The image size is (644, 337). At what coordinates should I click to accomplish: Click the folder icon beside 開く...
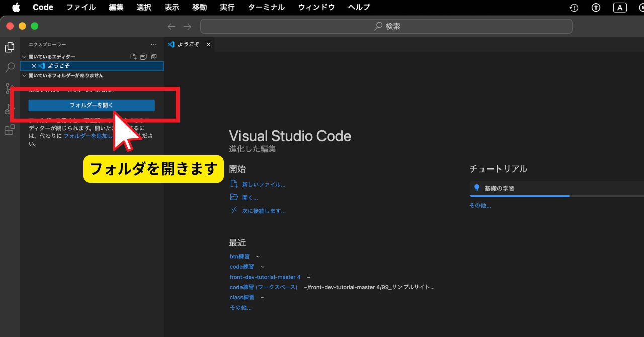point(234,197)
